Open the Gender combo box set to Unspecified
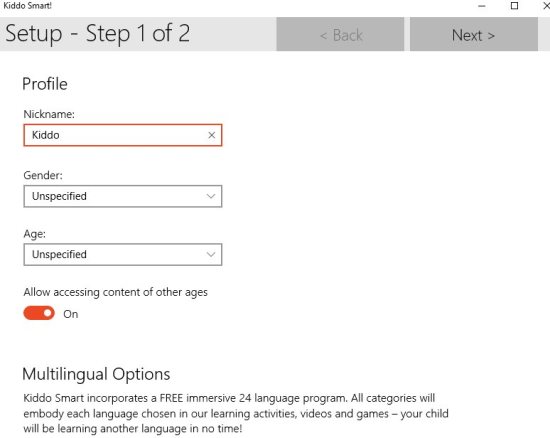Image resolution: width=550 pixels, height=438 pixels. tap(123, 196)
